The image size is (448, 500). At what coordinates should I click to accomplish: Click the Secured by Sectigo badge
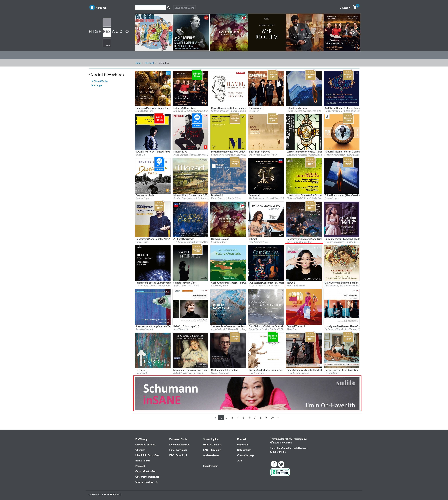click(x=280, y=472)
